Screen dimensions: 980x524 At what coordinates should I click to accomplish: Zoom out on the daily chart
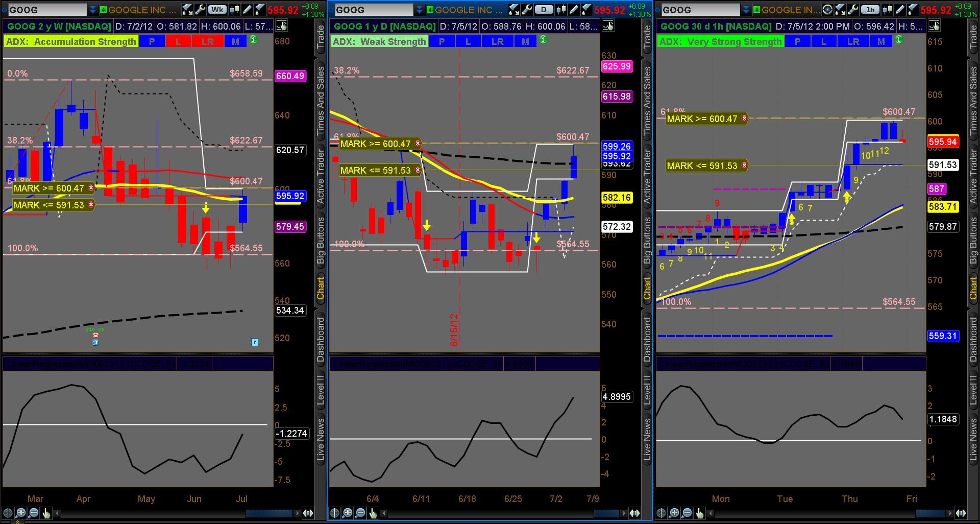click(x=360, y=513)
